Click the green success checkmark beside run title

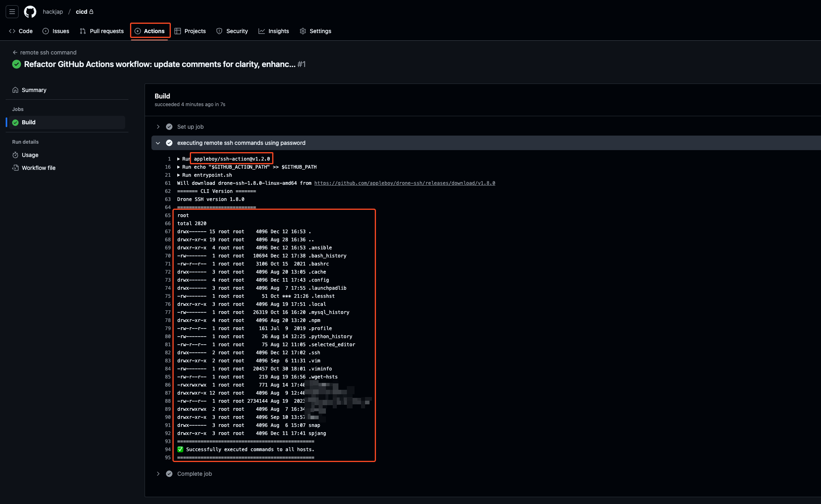click(17, 64)
